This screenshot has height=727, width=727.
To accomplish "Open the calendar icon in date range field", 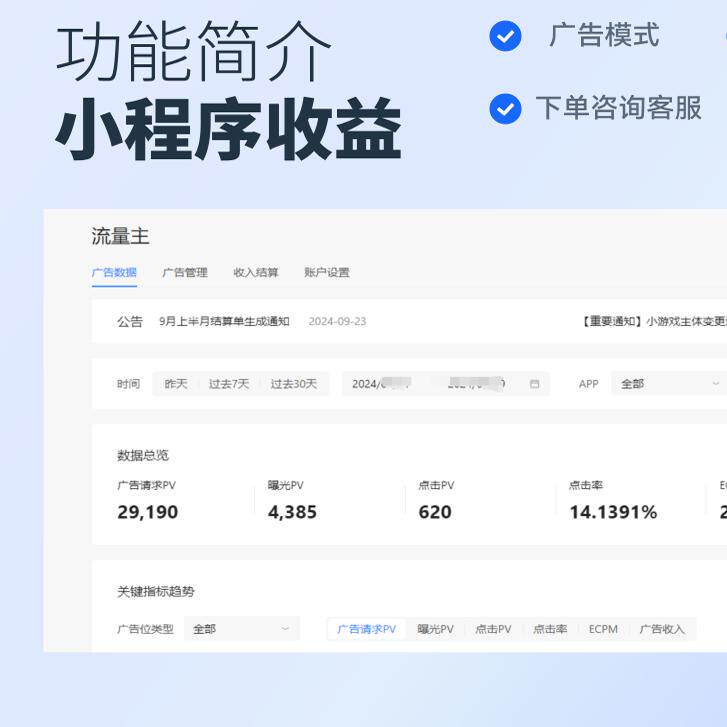I will pos(534,384).
